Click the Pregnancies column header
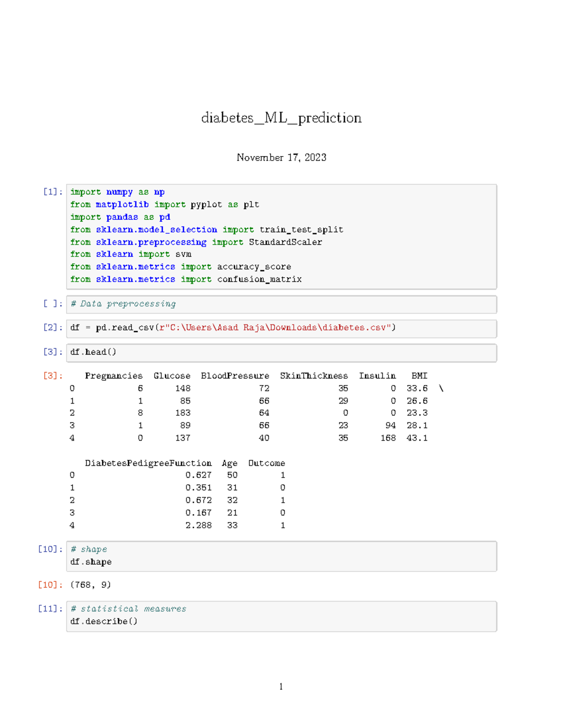The height and width of the screenshot is (728, 563). coord(114,376)
